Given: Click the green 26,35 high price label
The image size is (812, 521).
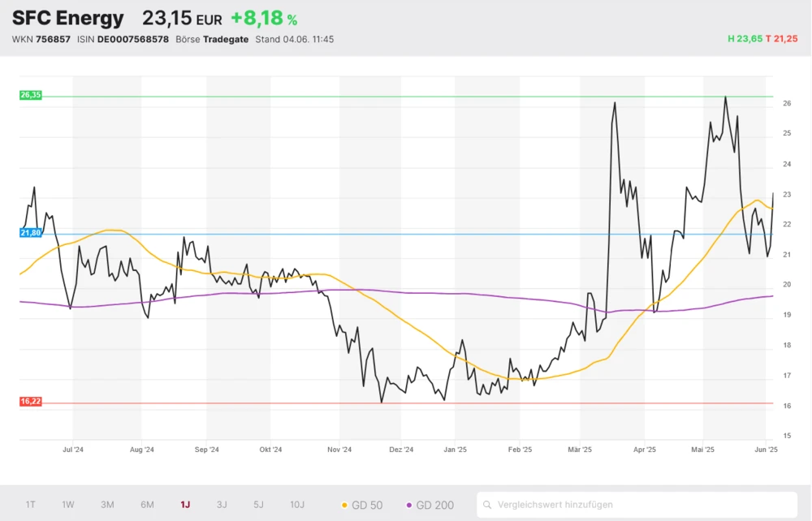Looking at the screenshot, I should pyautogui.click(x=30, y=95).
